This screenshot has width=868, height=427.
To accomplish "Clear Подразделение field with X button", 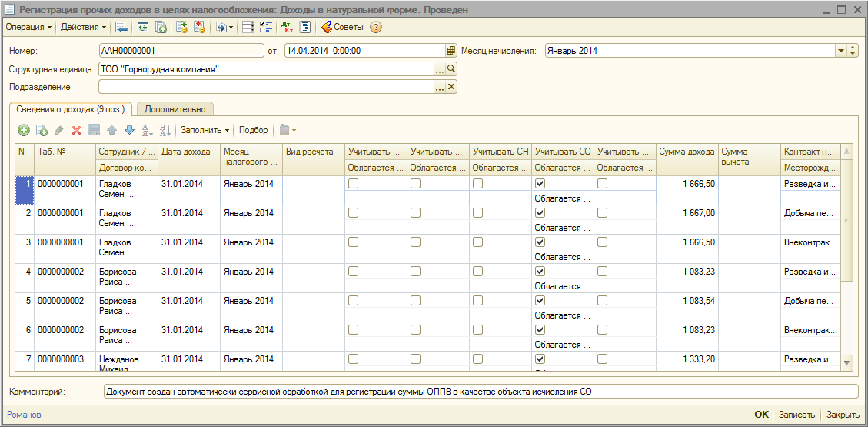I will (451, 87).
